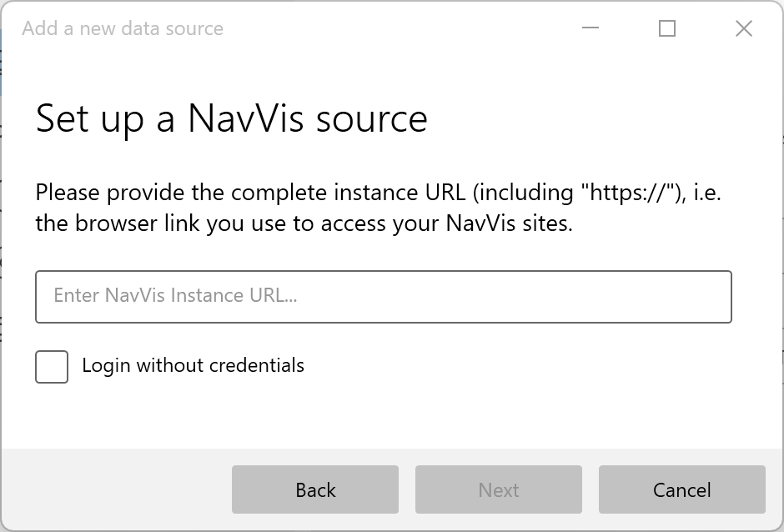Cancel the data source setup

[681, 489]
